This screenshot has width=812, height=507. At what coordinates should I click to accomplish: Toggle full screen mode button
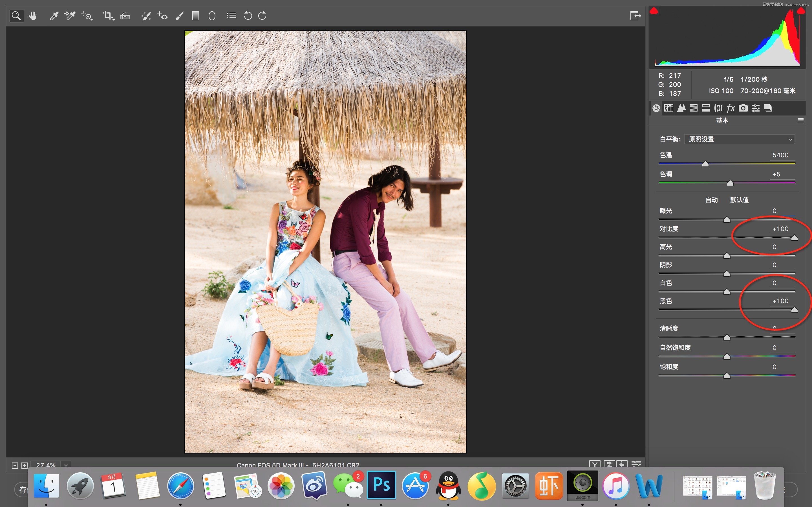tap(635, 16)
